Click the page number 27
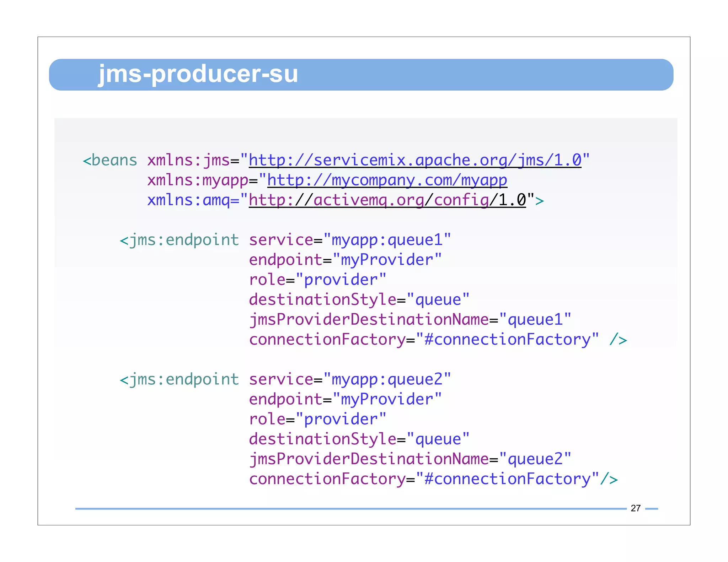728x562 pixels. tap(636, 508)
